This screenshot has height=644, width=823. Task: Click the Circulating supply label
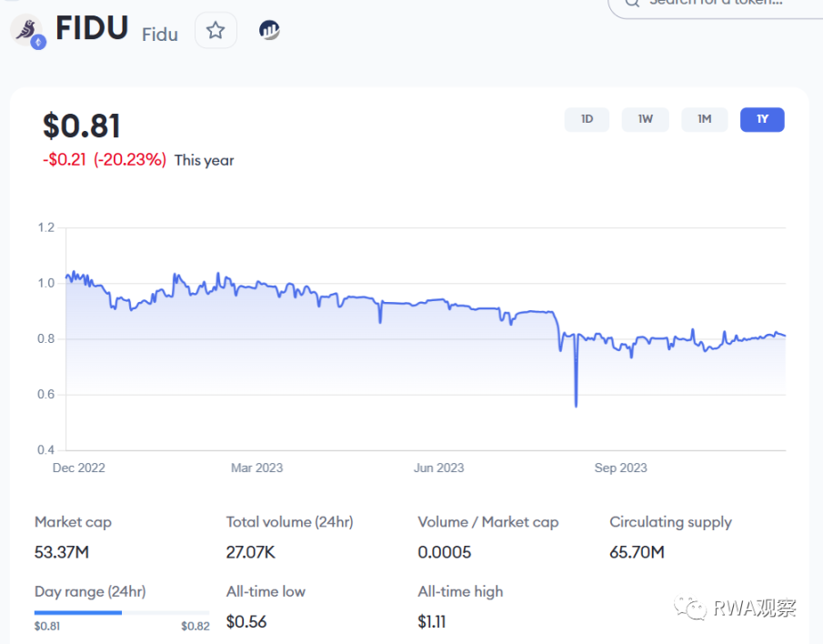click(670, 522)
